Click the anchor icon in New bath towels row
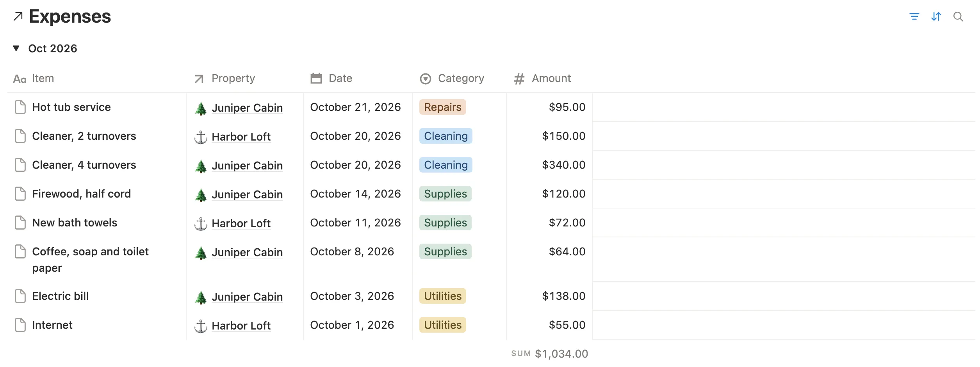 pos(201,224)
